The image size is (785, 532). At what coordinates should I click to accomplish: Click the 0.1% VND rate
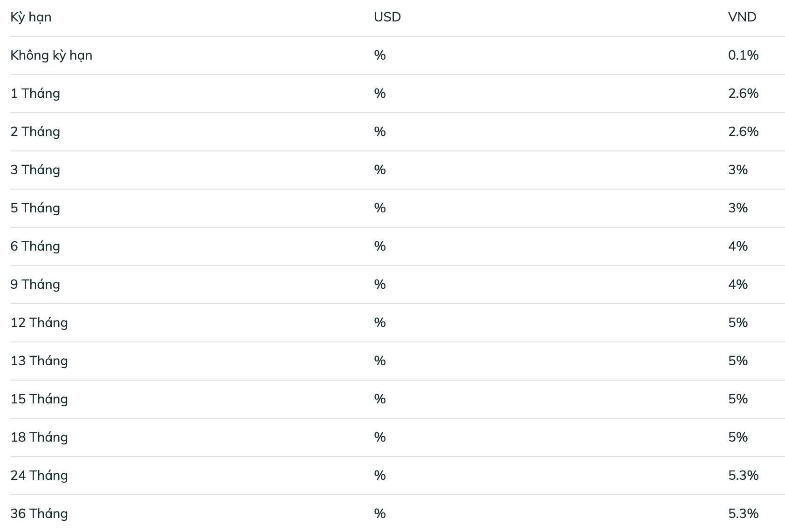click(743, 55)
